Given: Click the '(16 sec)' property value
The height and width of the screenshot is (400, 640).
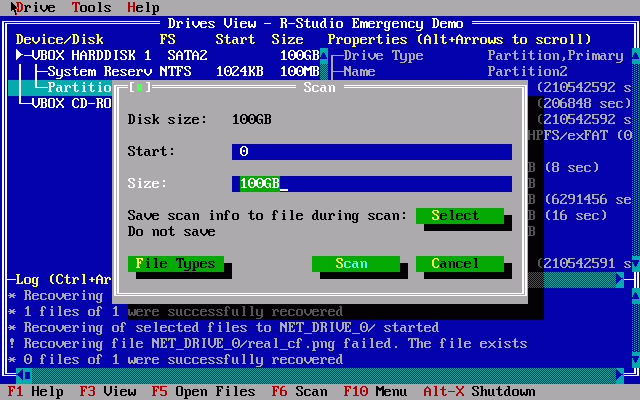Looking at the screenshot, I should [576, 216].
